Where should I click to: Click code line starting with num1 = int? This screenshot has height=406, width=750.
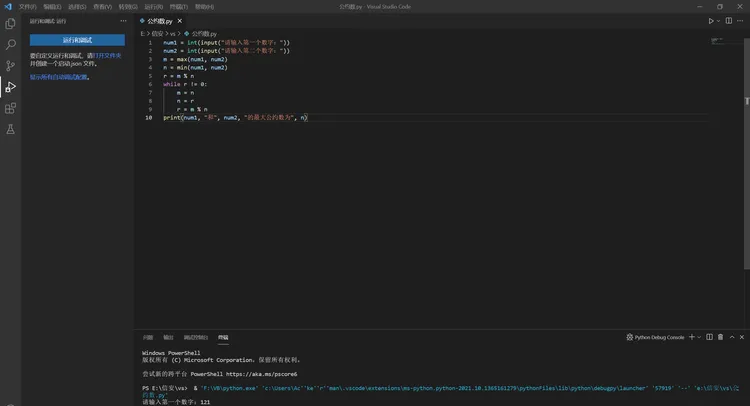pos(226,43)
